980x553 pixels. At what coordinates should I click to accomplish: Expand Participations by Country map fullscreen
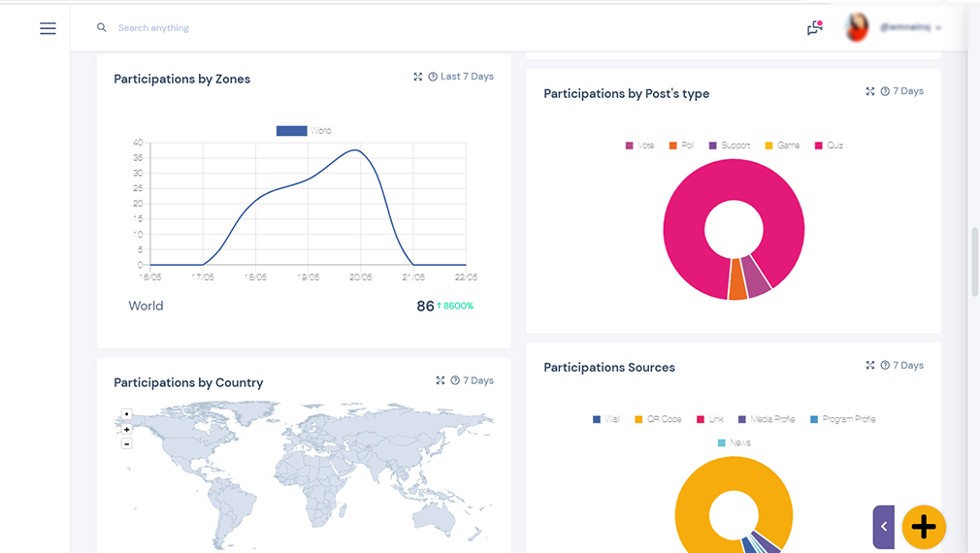(x=440, y=380)
